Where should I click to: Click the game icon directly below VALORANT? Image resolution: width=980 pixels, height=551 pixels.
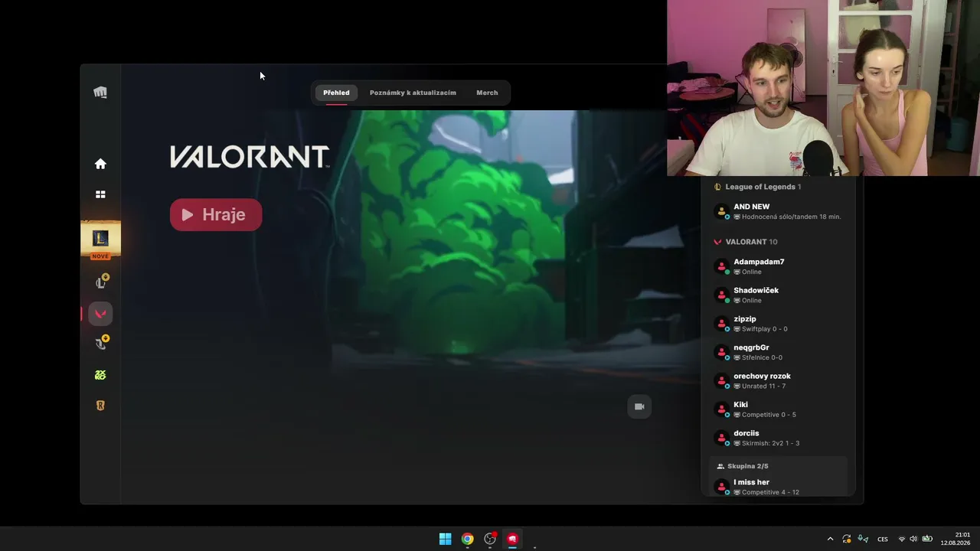100,344
